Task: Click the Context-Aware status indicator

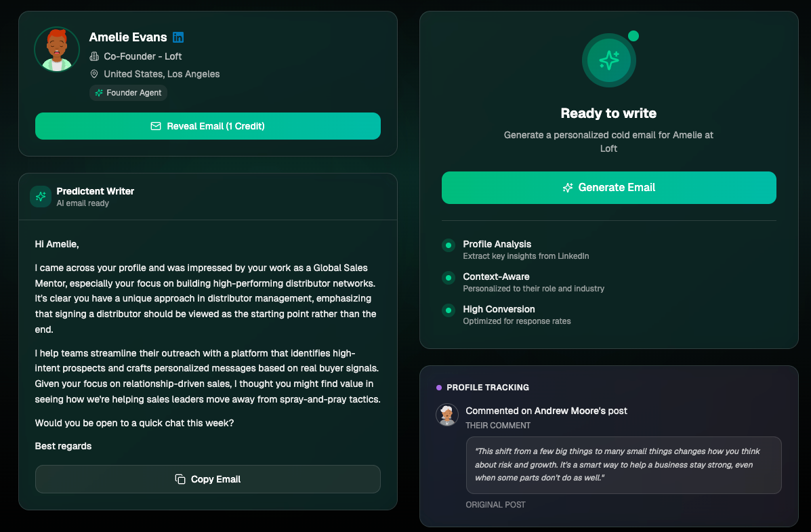Action: [x=449, y=278]
